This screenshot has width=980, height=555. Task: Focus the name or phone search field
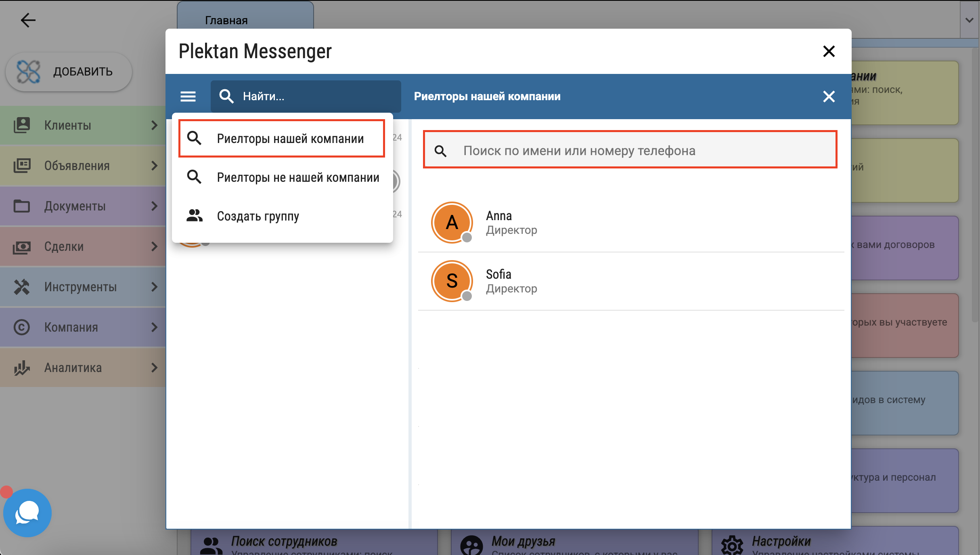630,150
